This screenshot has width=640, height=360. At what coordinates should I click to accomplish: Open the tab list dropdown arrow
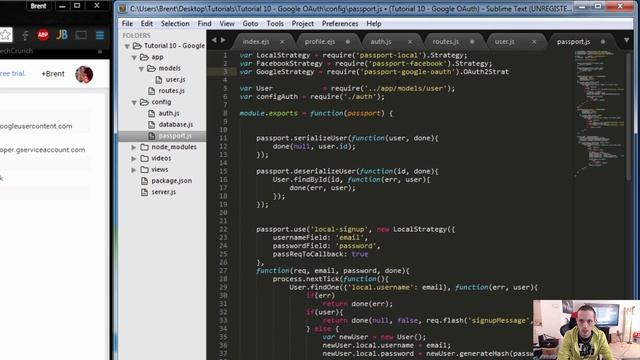point(627,40)
